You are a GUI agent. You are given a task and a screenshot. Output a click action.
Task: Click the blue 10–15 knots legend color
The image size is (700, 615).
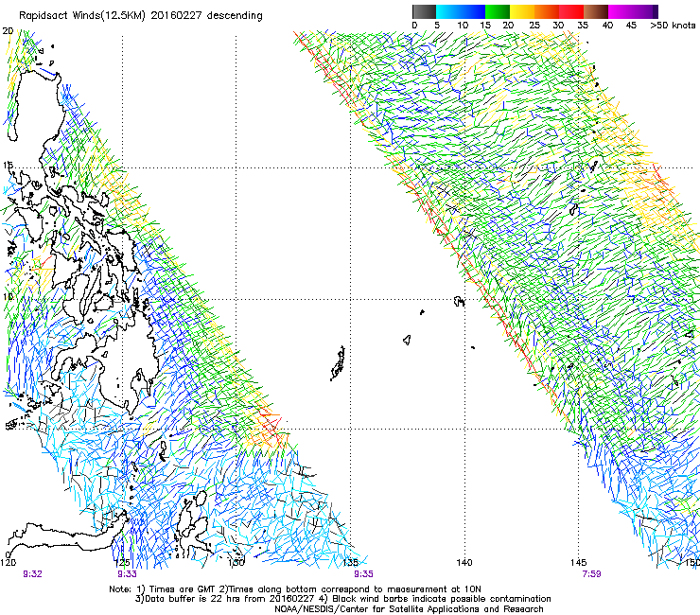click(x=473, y=11)
